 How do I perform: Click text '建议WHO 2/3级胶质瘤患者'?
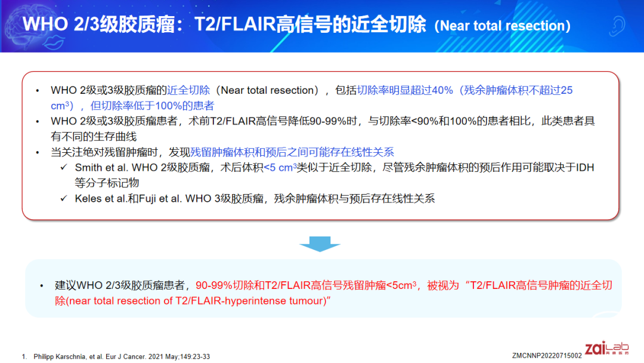(x=120, y=285)
